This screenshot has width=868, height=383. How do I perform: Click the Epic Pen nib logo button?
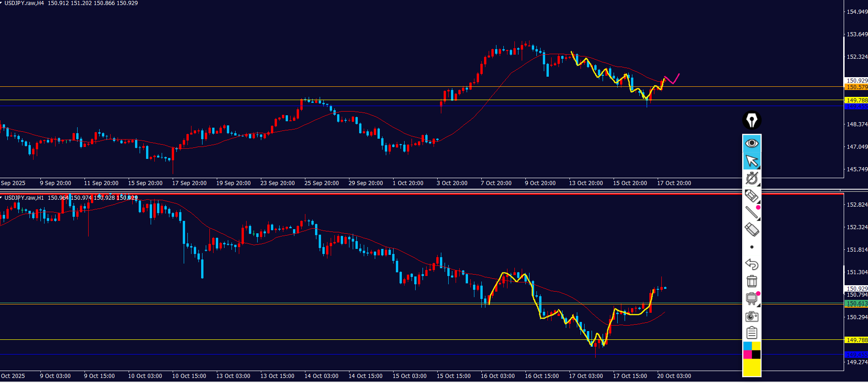(x=752, y=120)
